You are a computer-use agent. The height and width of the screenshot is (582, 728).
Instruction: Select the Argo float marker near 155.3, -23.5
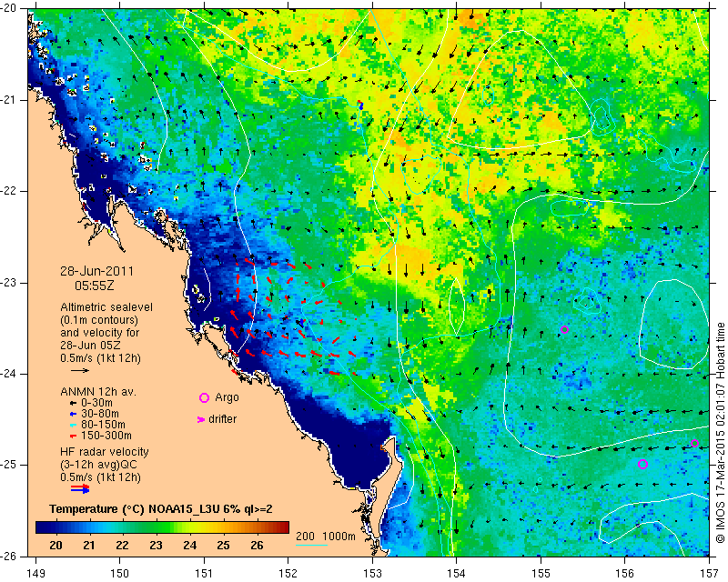point(564,329)
